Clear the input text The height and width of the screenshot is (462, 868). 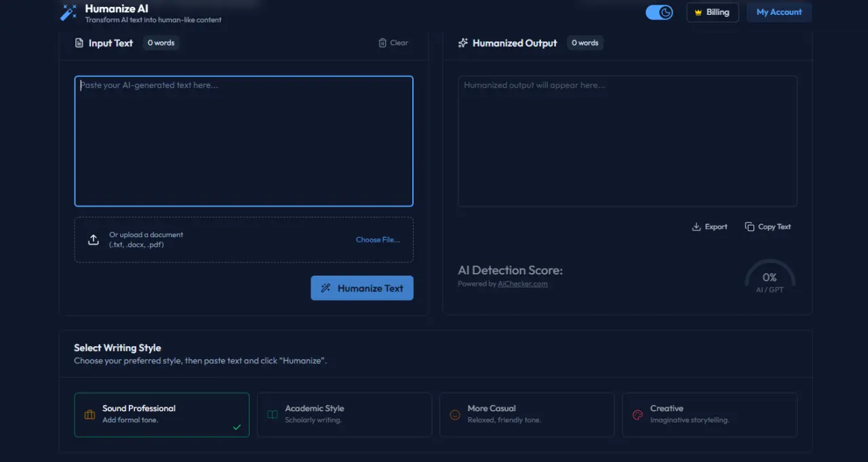point(393,43)
